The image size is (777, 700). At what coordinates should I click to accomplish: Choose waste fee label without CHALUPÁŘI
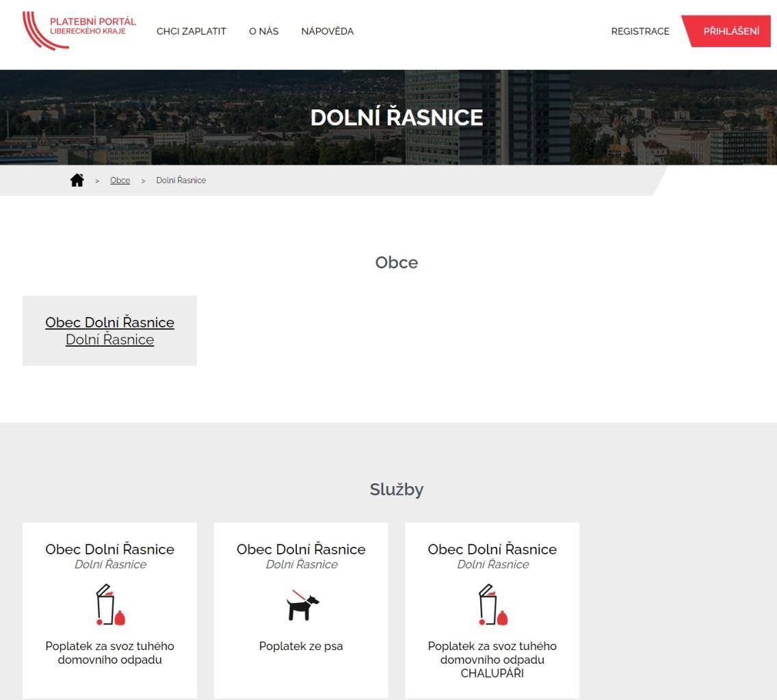click(109, 653)
